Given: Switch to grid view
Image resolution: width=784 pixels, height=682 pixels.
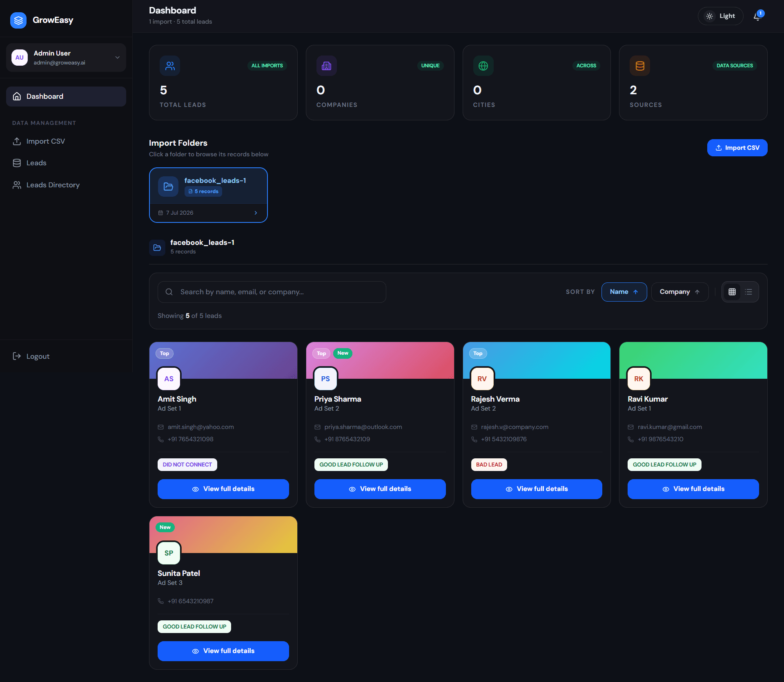Looking at the screenshot, I should [732, 292].
